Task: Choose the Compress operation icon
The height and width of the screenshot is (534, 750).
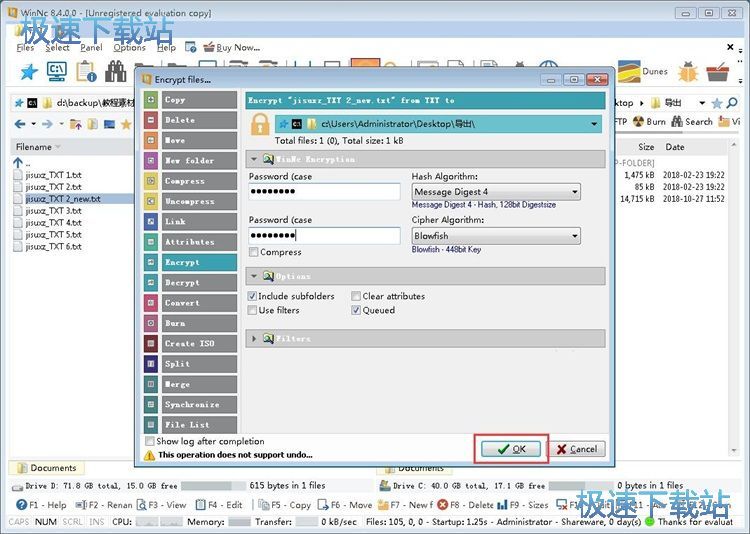Action: click(151, 181)
